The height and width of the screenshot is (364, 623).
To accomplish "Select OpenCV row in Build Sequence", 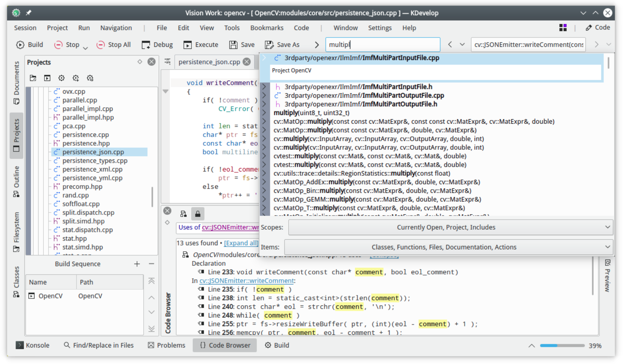I will (x=84, y=296).
